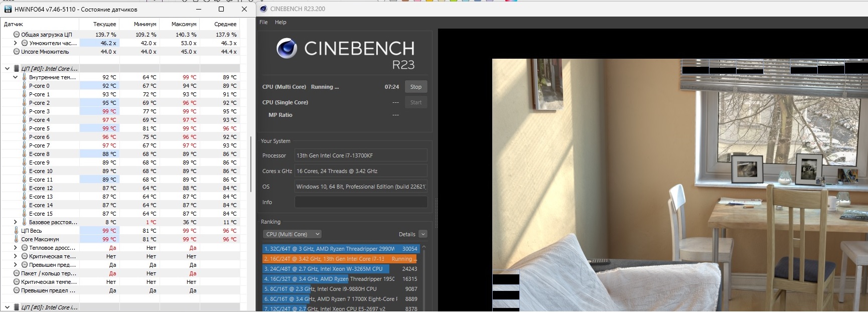Click the status icon beside Пакет / кольцо тер…
This screenshot has width=868, height=325.
(x=17, y=273)
